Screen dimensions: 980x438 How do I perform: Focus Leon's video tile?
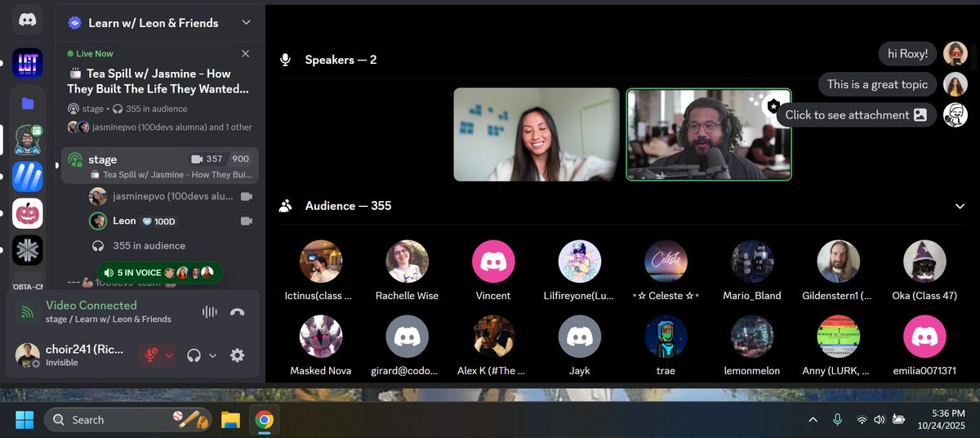tap(709, 134)
